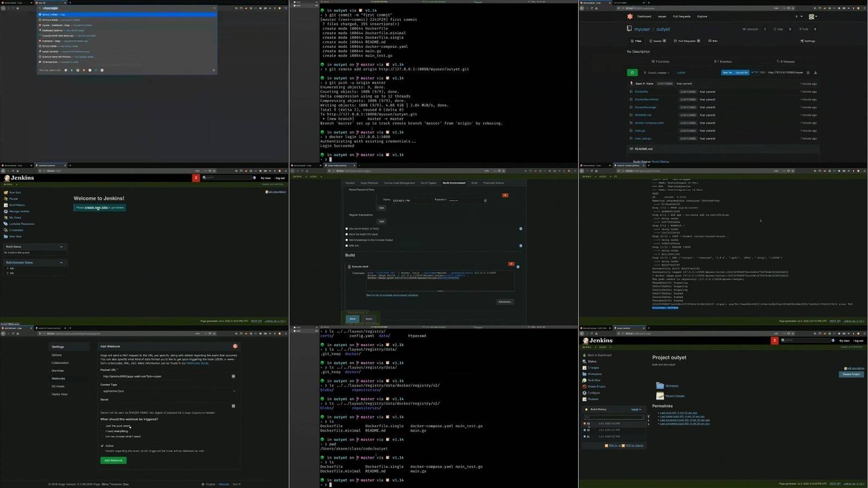This screenshot has width=868, height=488.
Task: Click Recent Changes notepad icon on Project outyet page
Action: pyautogui.click(x=660, y=396)
